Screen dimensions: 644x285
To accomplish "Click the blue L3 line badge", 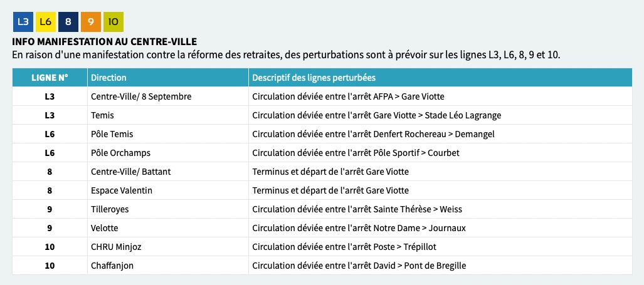I will (x=23, y=22).
